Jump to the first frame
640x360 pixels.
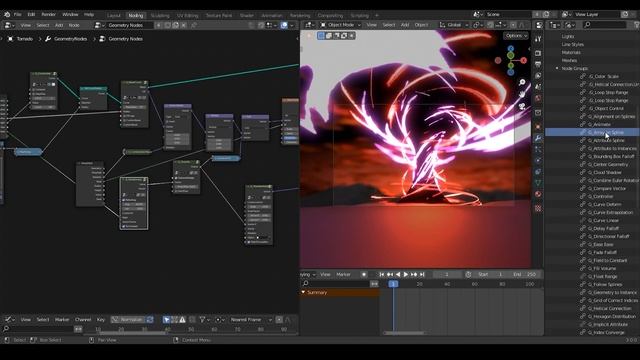382,274
